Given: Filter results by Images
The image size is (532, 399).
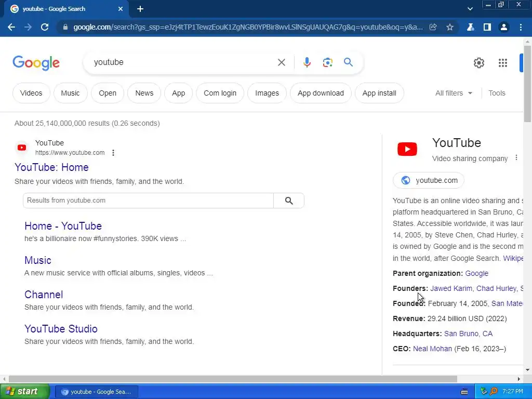Looking at the screenshot, I should [267, 94].
